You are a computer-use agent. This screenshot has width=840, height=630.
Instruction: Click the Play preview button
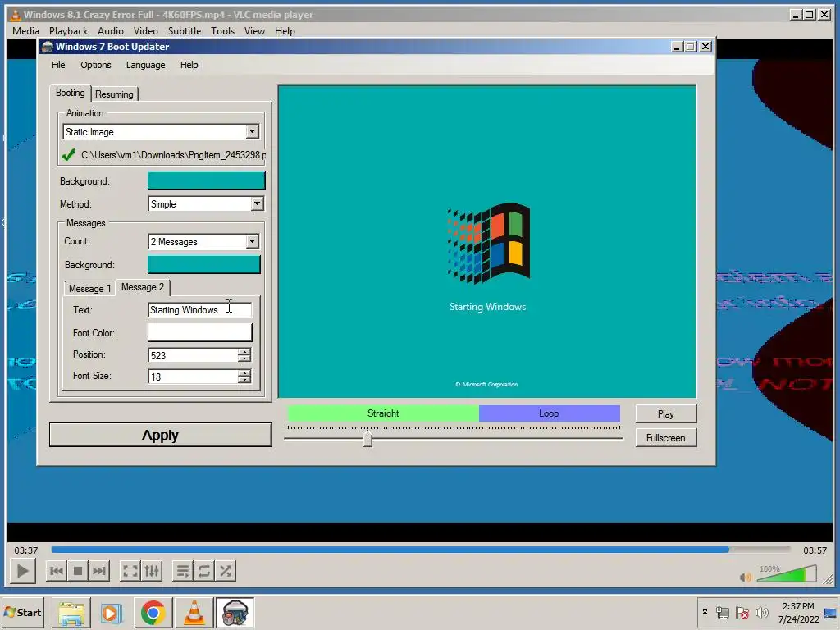point(666,413)
